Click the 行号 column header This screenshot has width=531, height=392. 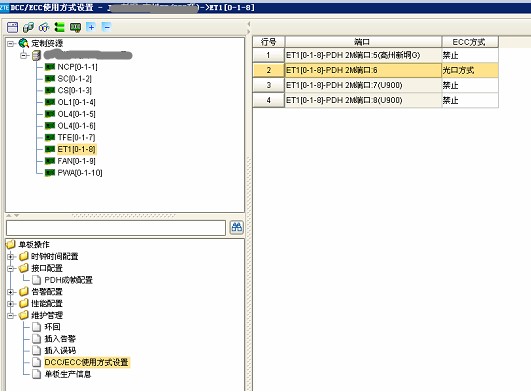(269, 42)
